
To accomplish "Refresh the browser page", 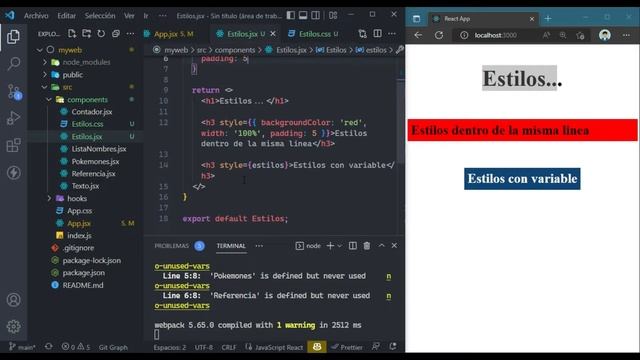I will click(439, 35).
